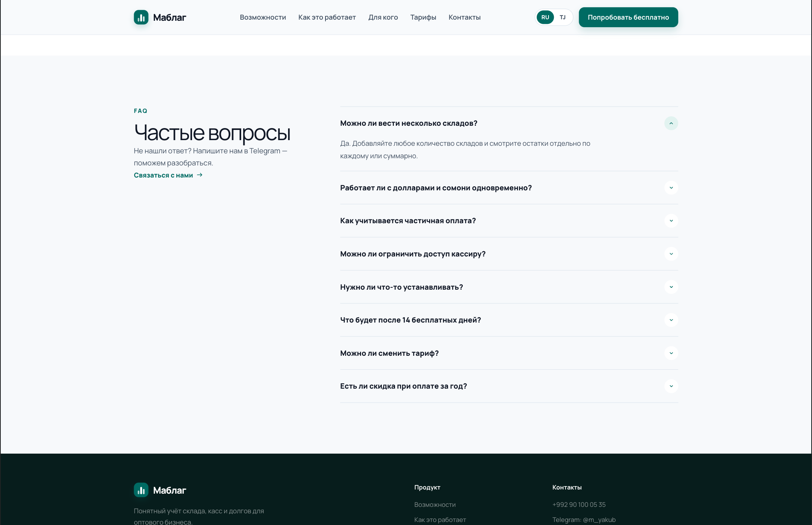The width and height of the screenshot is (812, 525).
Task: Expand chevron for dollars and somoni question
Action: pyautogui.click(x=671, y=188)
